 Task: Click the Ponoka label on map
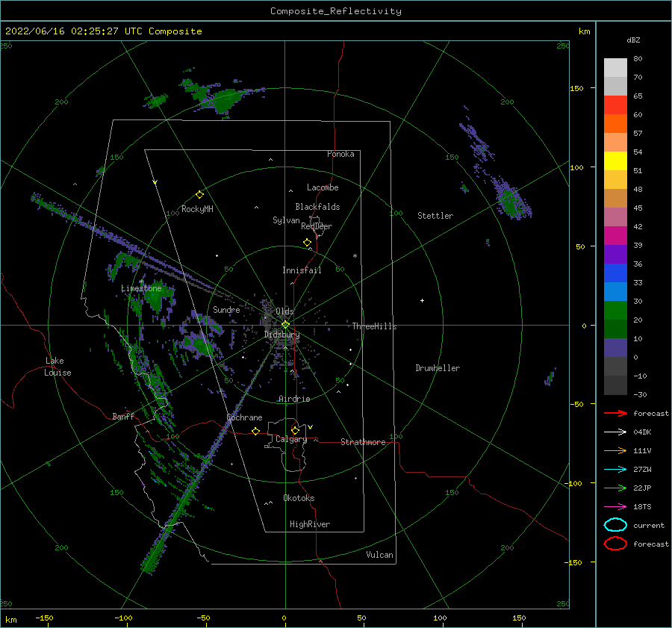click(x=340, y=154)
